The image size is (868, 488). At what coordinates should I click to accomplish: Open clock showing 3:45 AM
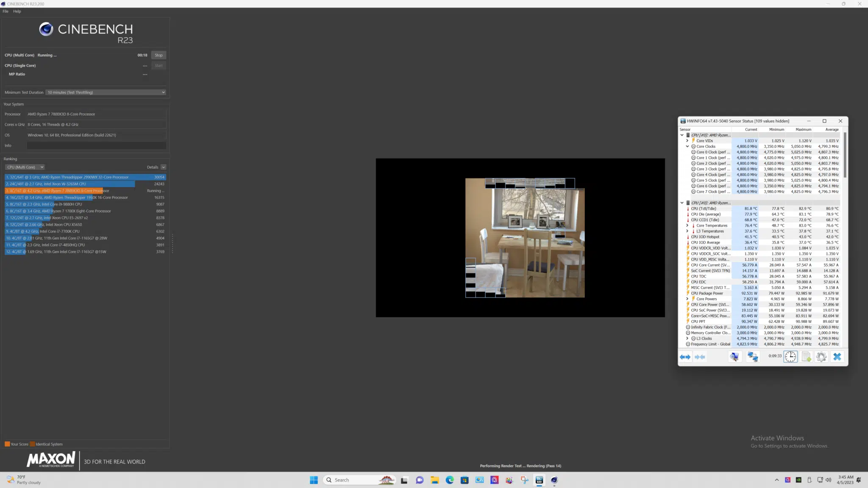845,480
